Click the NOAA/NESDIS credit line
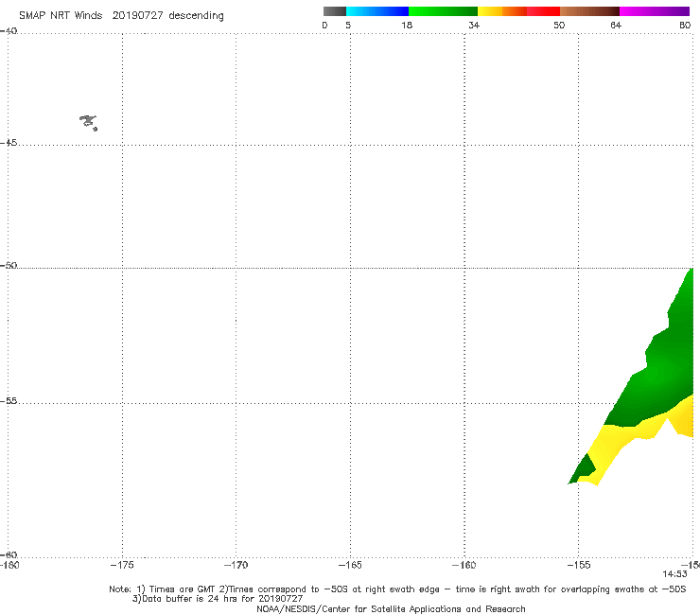 [x=391, y=608]
